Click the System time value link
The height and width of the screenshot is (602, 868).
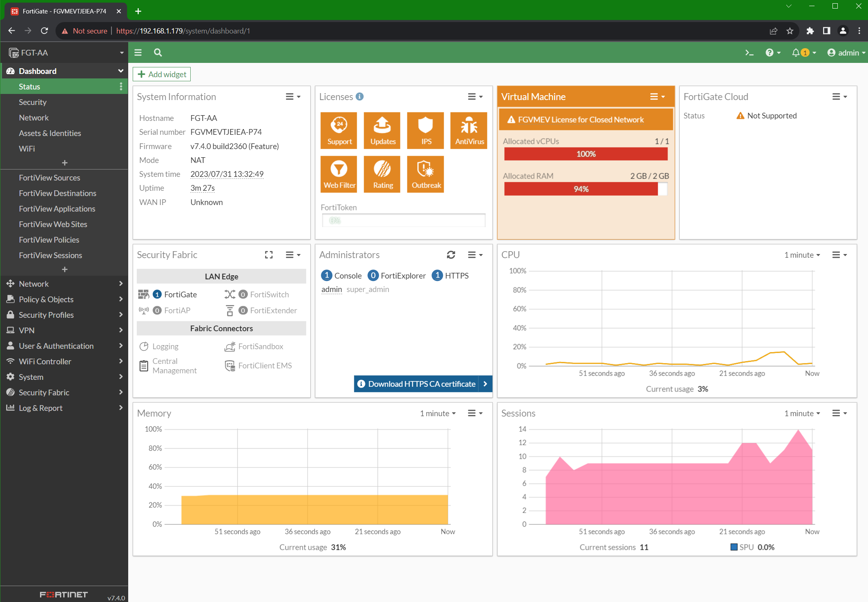[x=227, y=174]
